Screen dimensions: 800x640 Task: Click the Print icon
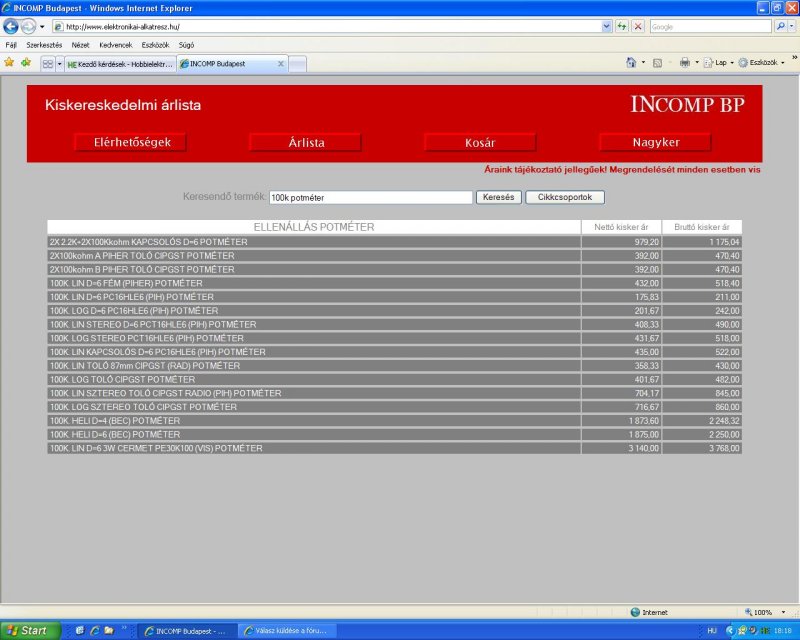(x=685, y=63)
